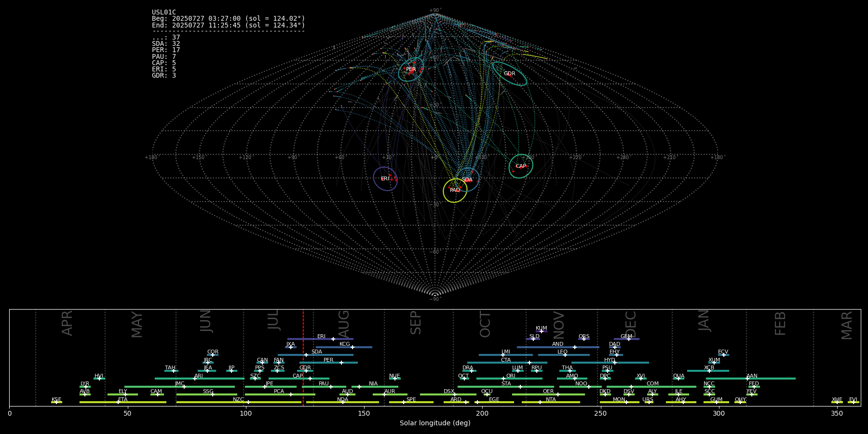
Task: Select the AUG month label in the timeline
Action: coord(344,324)
